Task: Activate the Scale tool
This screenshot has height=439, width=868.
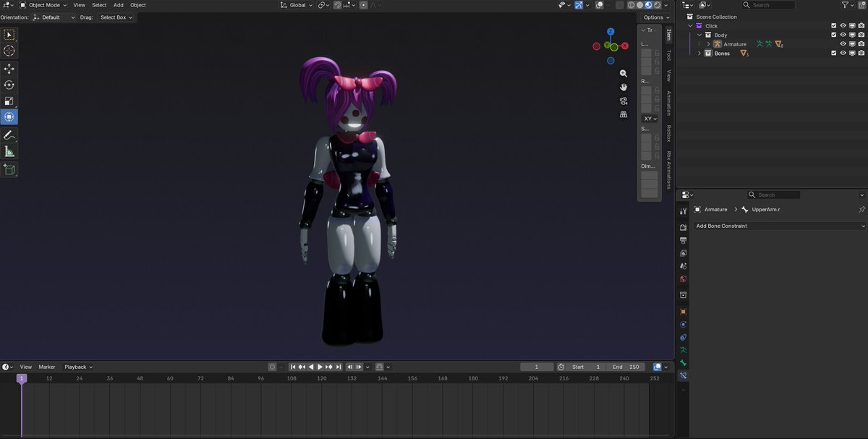Action: [x=9, y=101]
